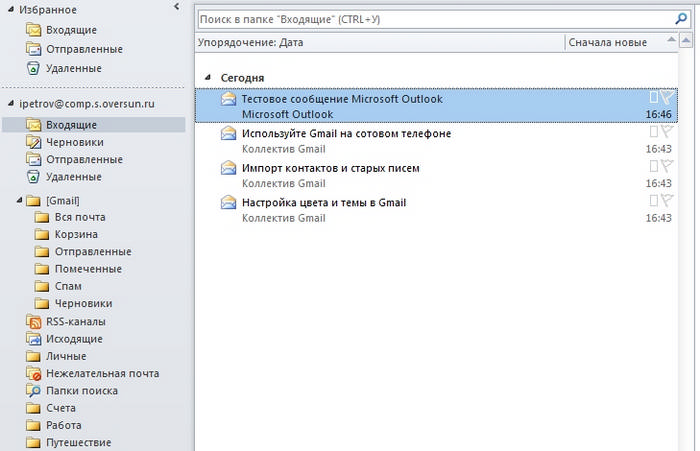
Task: Click the [Gmail] folder icon
Action: tap(33, 201)
